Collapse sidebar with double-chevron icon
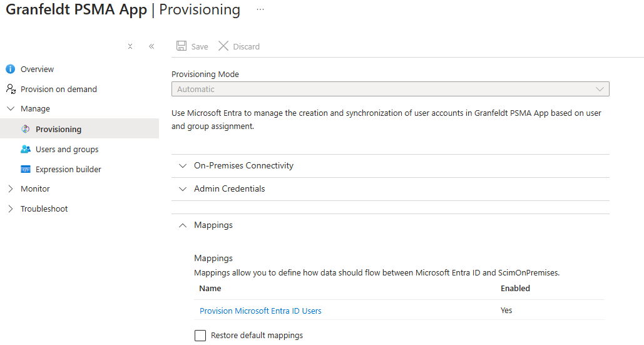Viewport: 644px width, 345px height. point(151,46)
